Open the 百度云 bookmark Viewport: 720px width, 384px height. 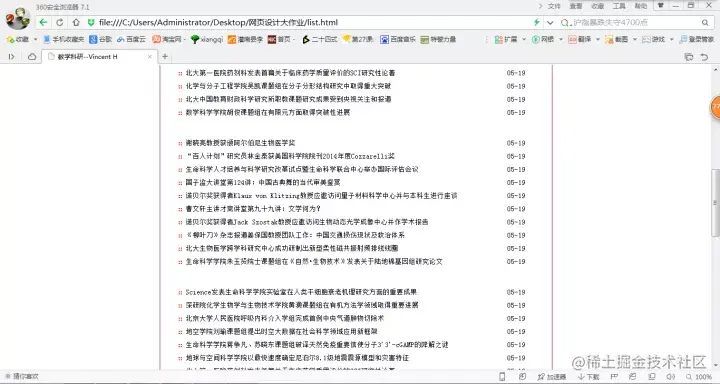131,40
